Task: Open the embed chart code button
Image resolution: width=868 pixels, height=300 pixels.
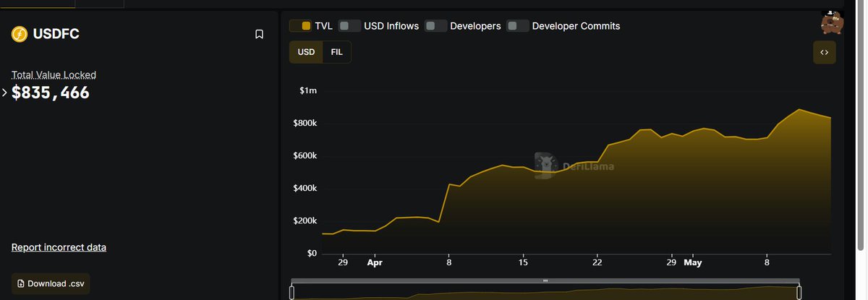Action: 825,52
